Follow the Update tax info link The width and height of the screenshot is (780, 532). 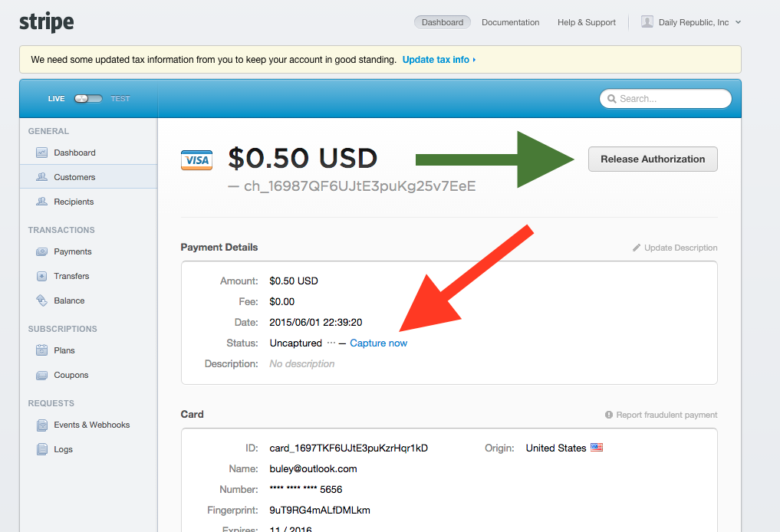[438, 59]
